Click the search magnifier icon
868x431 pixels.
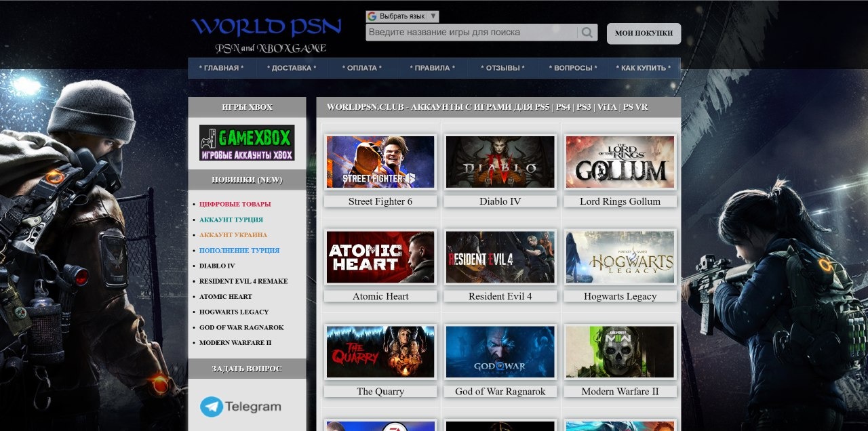click(x=587, y=33)
